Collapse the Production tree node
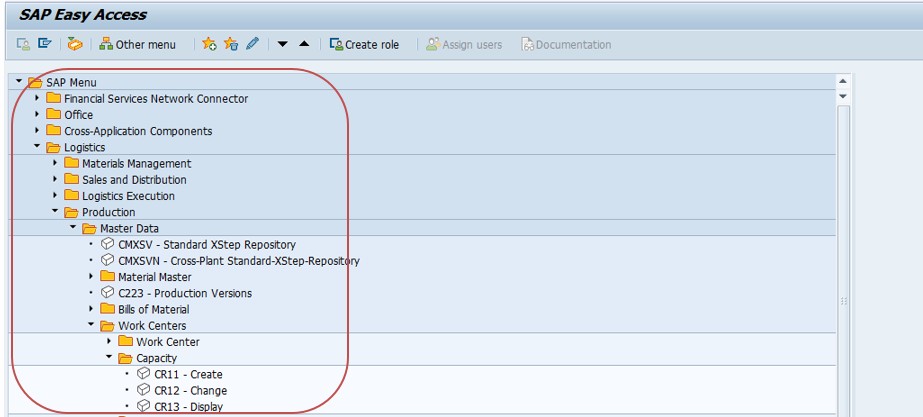Image resolution: width=923 pixels, height=417 pixels. pyautogui.click(x=55, y=211)
